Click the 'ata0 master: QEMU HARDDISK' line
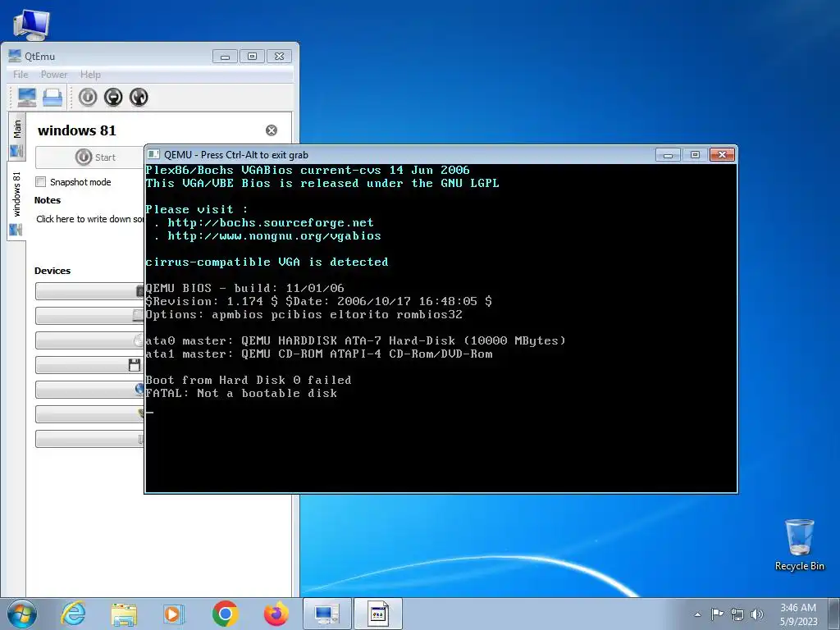Screen dimensions: 840x630 click(356, 340)
